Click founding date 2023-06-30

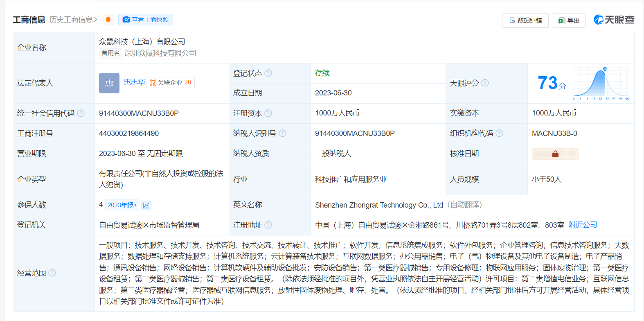[333, 93]
